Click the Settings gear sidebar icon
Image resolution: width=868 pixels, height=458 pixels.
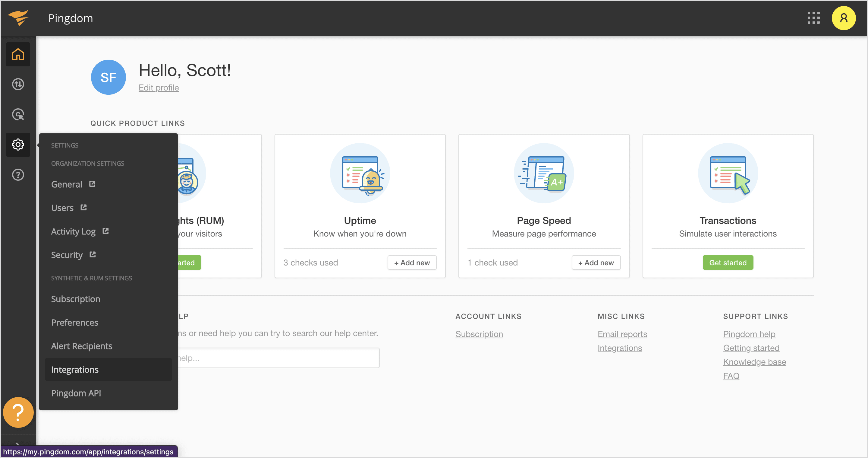click(x=18, y=144)
